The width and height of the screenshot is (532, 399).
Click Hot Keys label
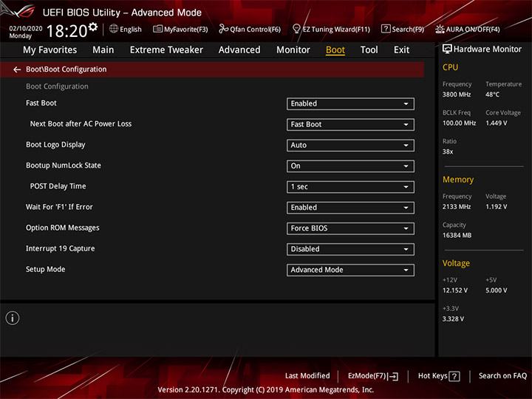[432, 376]
